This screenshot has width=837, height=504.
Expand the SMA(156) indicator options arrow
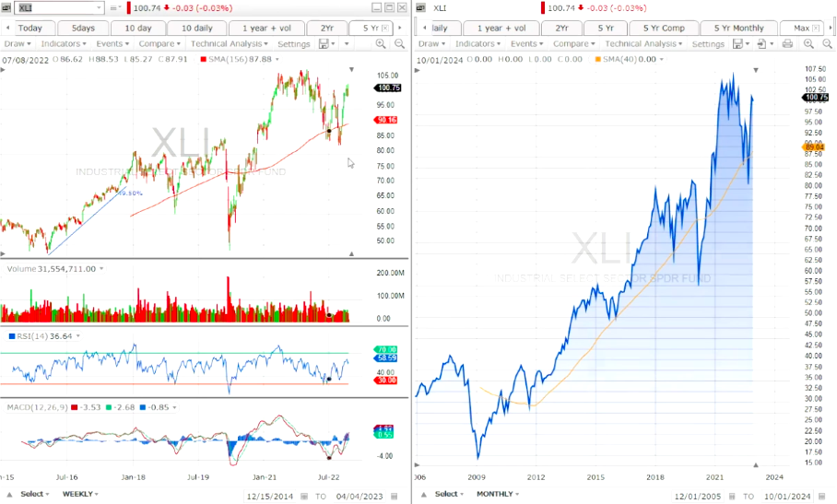click(277, 59)
